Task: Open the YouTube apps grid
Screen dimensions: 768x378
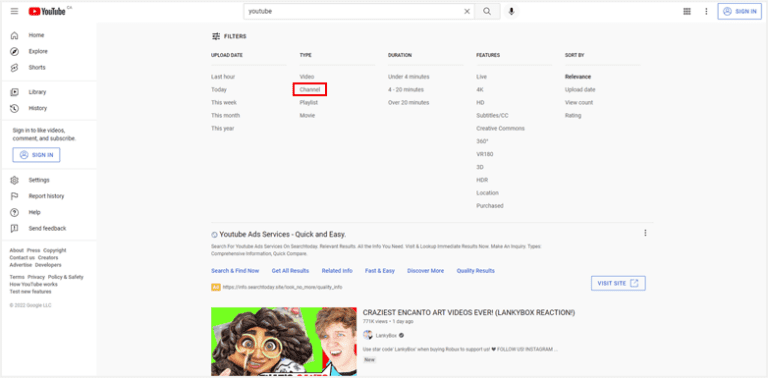Action: tap(687, 11)
